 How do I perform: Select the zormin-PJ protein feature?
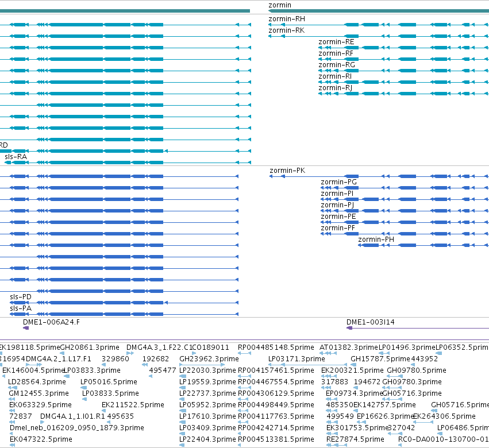(405, 211)
